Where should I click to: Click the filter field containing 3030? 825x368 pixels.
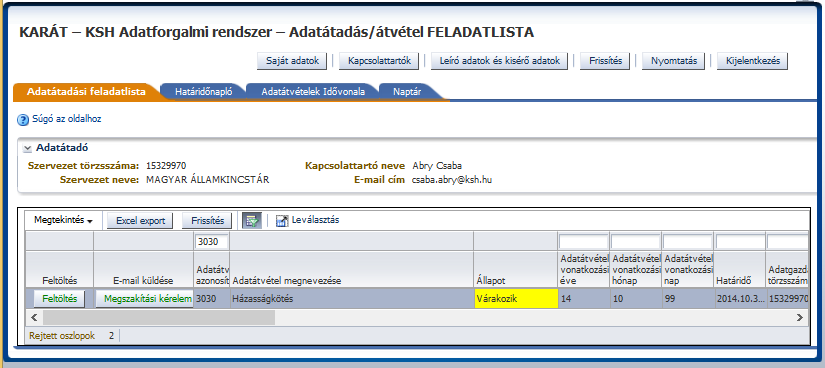pos(212,242)
